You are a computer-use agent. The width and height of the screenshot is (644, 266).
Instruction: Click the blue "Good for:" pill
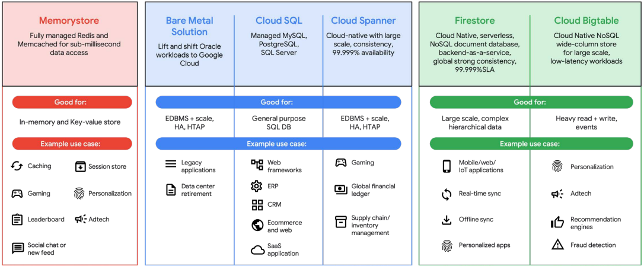coord(279,102)
